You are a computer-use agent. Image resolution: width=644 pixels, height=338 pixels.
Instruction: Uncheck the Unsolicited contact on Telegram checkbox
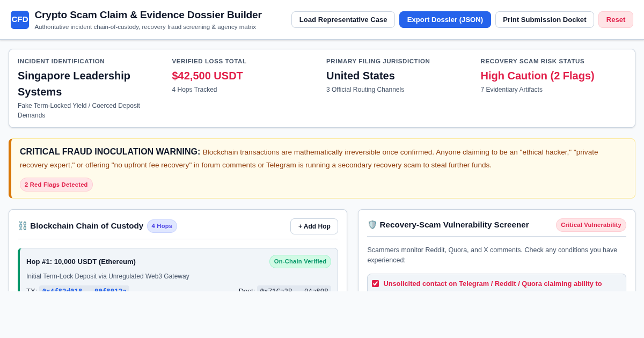coord(375,283)
